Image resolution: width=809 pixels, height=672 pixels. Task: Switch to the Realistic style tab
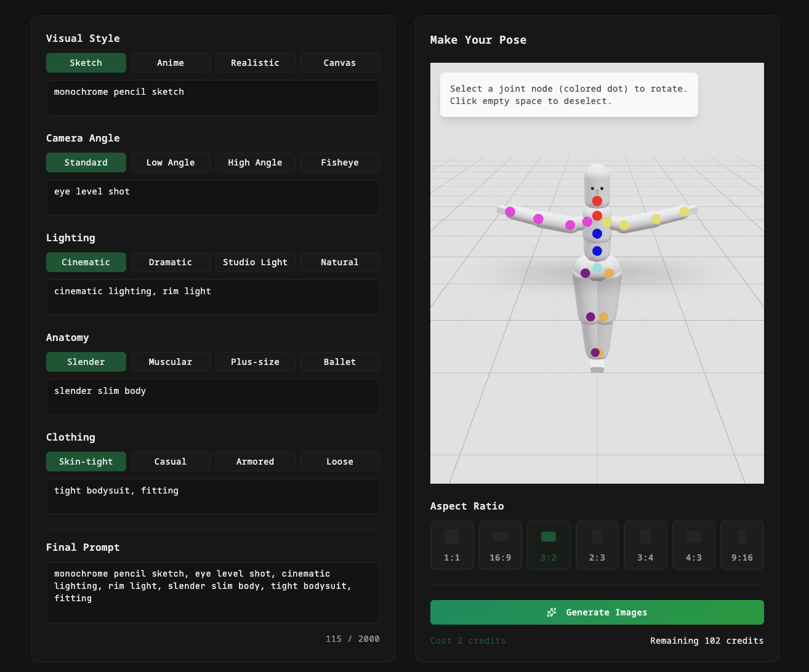point(255,62)
